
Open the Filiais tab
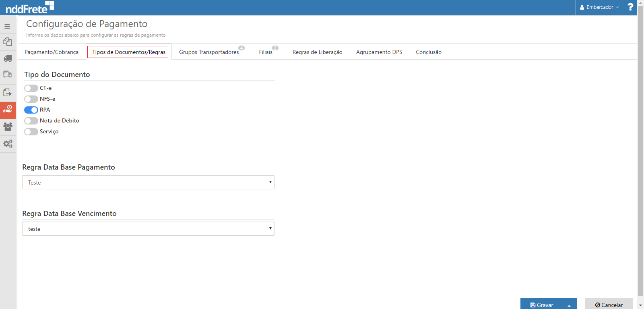coord(266,52)
